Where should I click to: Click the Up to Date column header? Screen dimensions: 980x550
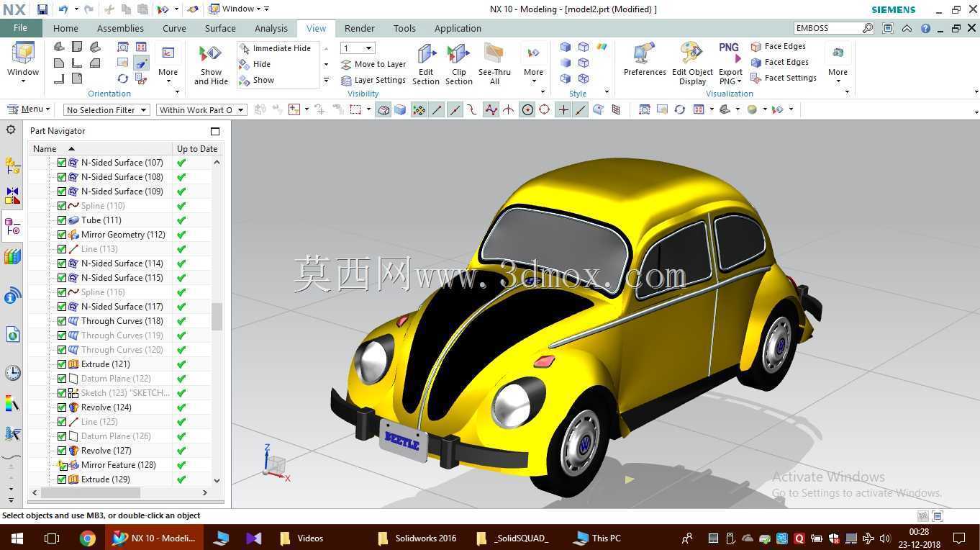197,149
